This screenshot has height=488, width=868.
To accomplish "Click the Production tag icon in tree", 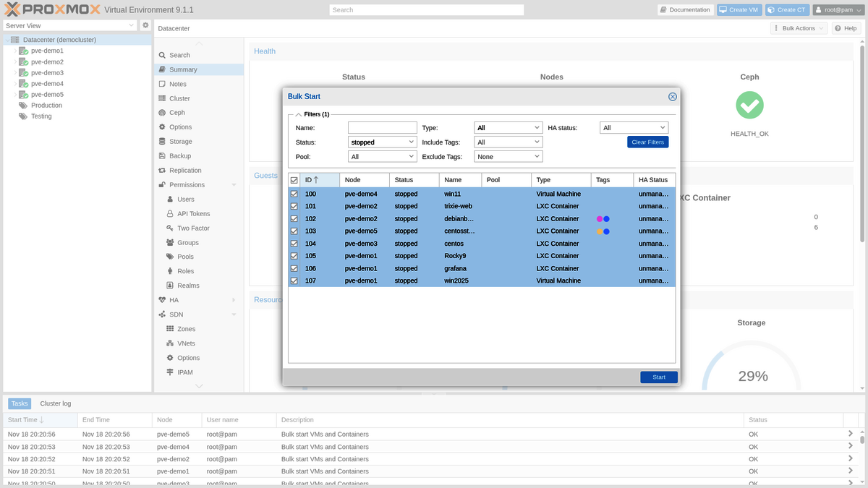I will click(x=23, y=106).
